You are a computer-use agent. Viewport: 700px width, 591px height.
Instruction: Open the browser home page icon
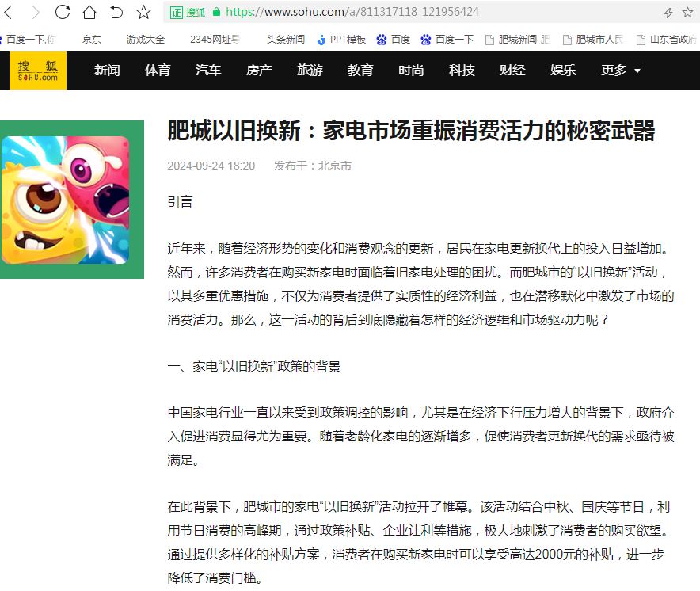tap(89, 12)
